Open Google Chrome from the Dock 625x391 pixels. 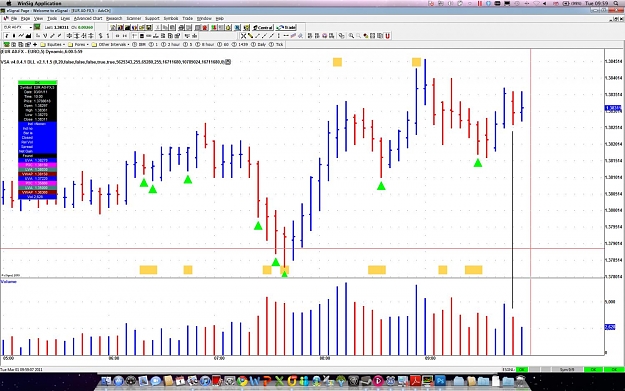click(x=242, y=381)
